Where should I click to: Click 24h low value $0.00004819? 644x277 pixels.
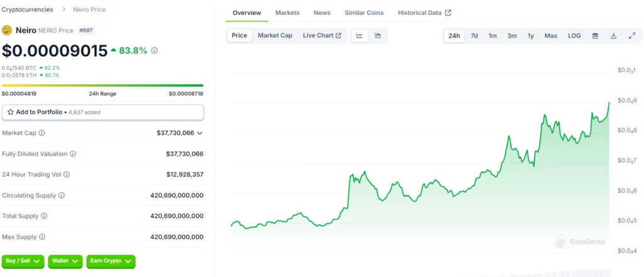point(19,94)
